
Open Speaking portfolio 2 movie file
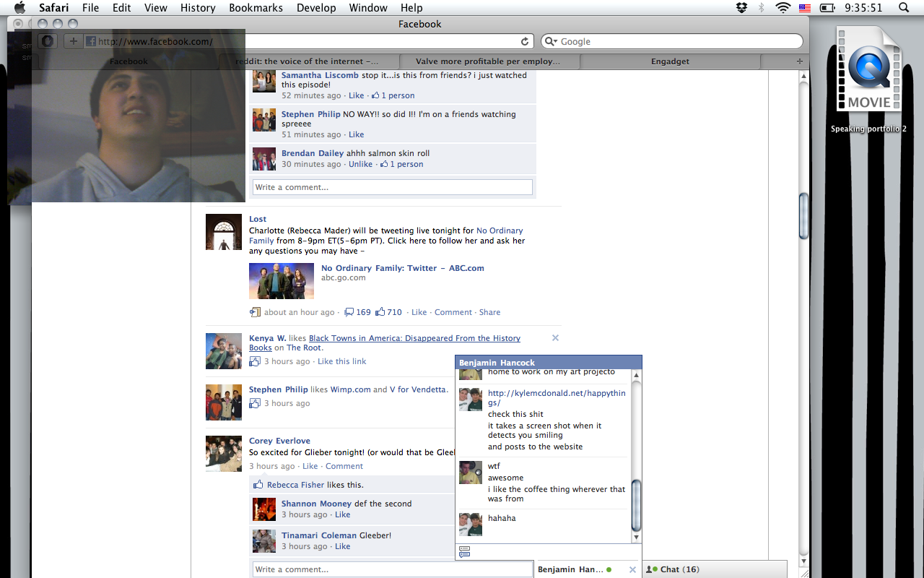coord(868,72)
